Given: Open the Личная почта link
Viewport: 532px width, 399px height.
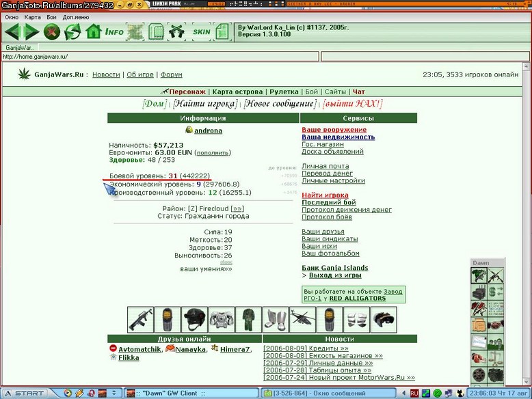Looking at the screenshot, I should pyautogui.click(x=325, y=166).
